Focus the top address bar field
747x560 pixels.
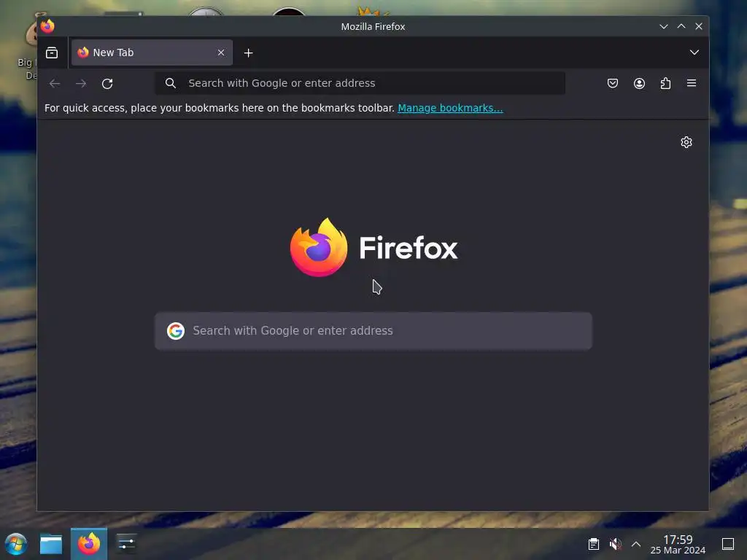(x=360, y=83)
